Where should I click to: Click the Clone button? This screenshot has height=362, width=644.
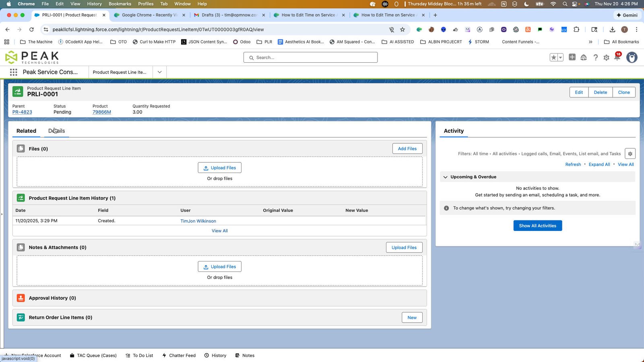coord(624,92)
